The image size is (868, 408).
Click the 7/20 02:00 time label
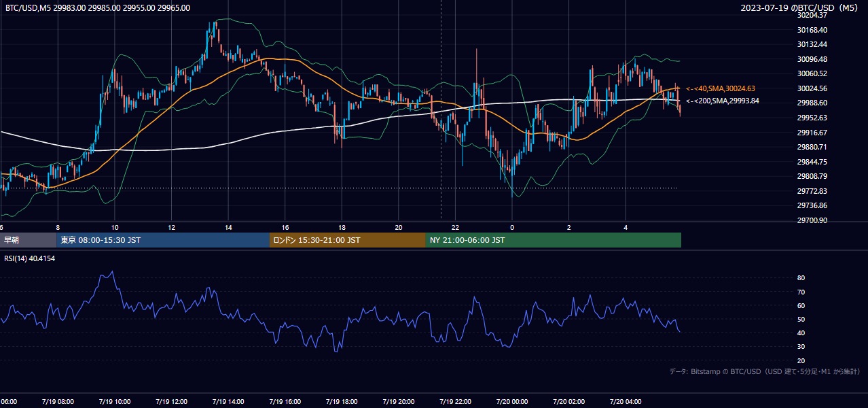[x=568, y=402]
